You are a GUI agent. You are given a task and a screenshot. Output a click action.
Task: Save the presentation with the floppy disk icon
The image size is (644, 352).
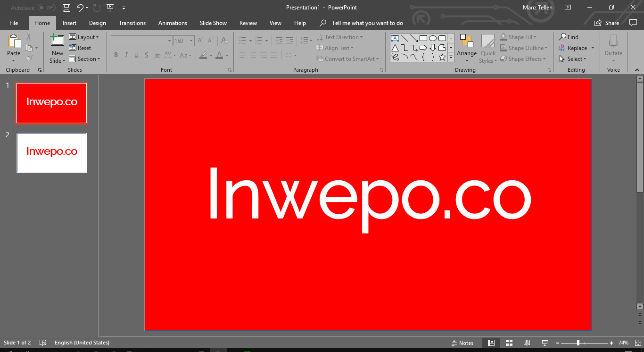coord(66,8)
